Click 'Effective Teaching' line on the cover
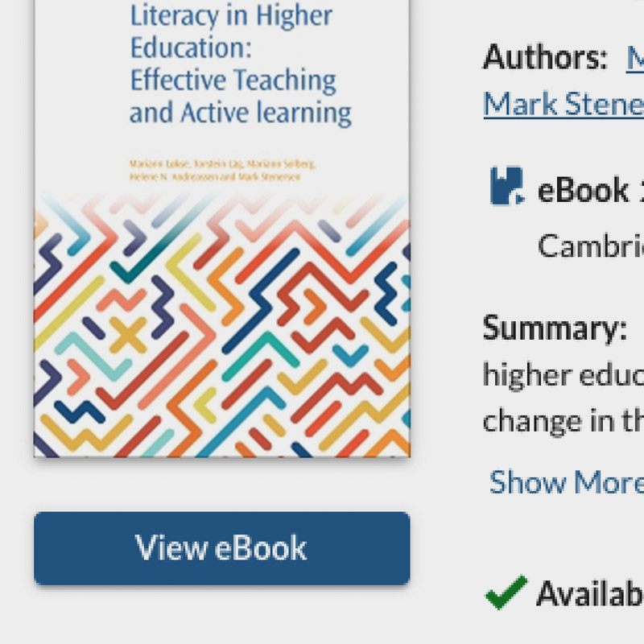644x644 pixels. (233, 80)
